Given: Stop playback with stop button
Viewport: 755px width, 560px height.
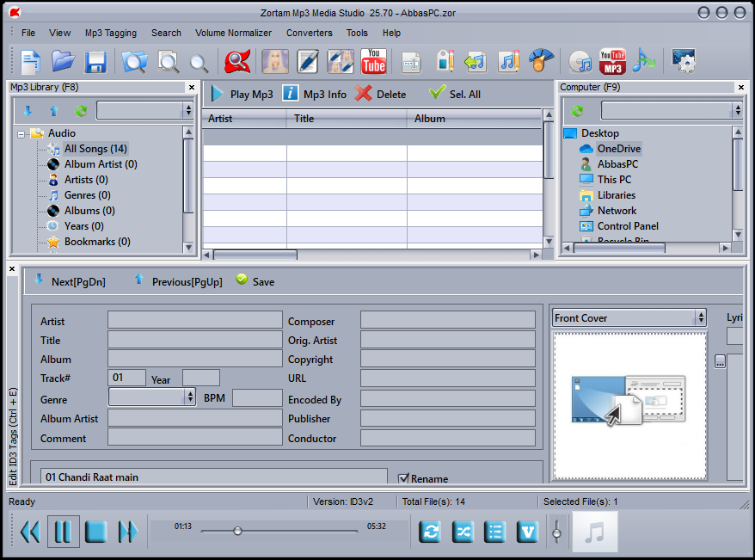Looking at the screenshot, I should (x=95, y=532).
